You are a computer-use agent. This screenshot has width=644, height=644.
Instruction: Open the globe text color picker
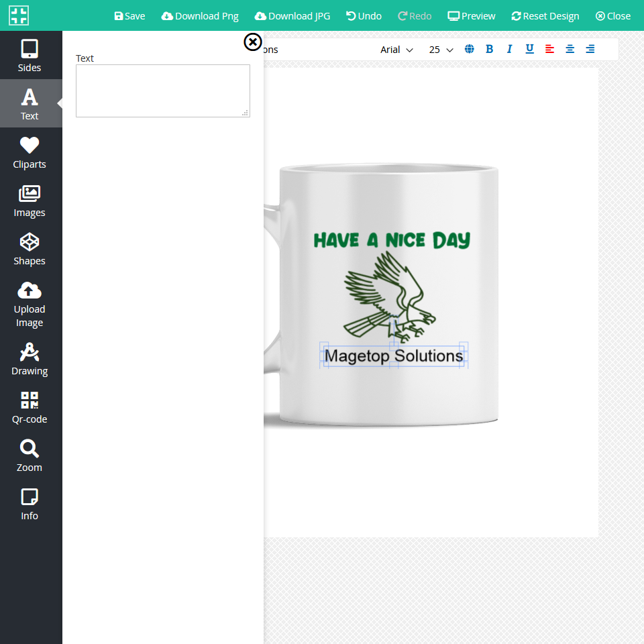(470, 49)
